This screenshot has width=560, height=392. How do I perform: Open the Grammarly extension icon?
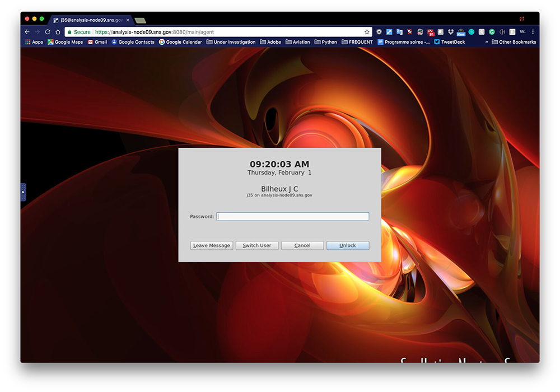click(x=492, y=32)
